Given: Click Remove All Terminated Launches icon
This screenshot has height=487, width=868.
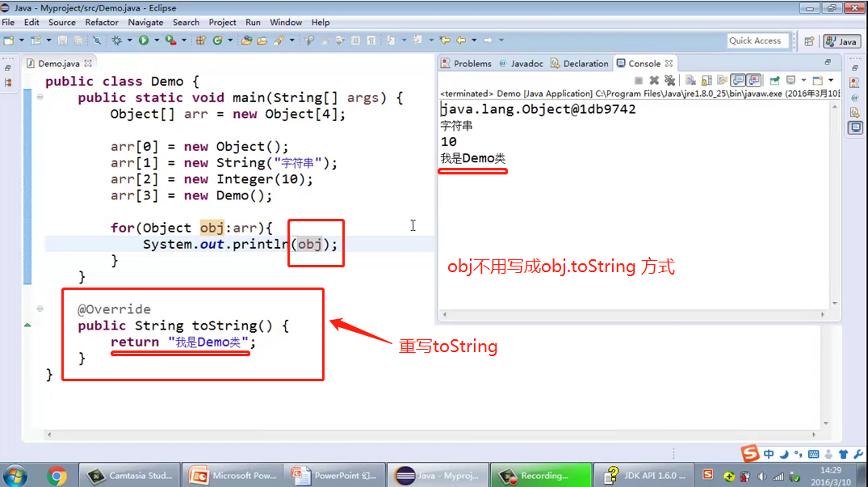Looking at the screenshot, I should tap(670, 80).
